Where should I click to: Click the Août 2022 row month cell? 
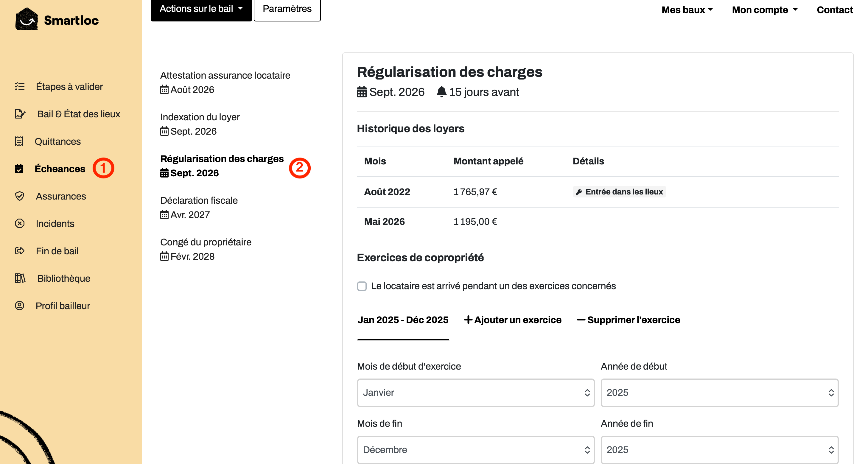coord(387,192)
